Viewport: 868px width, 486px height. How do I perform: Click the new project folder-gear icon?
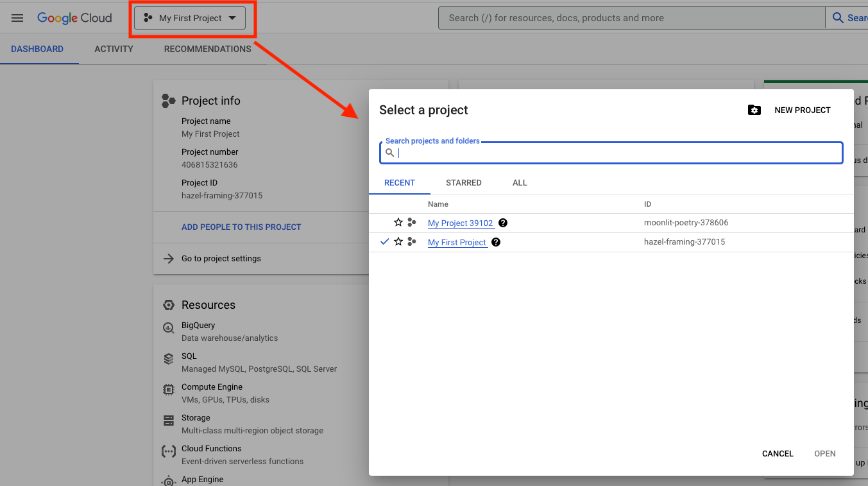pos(754,110)
